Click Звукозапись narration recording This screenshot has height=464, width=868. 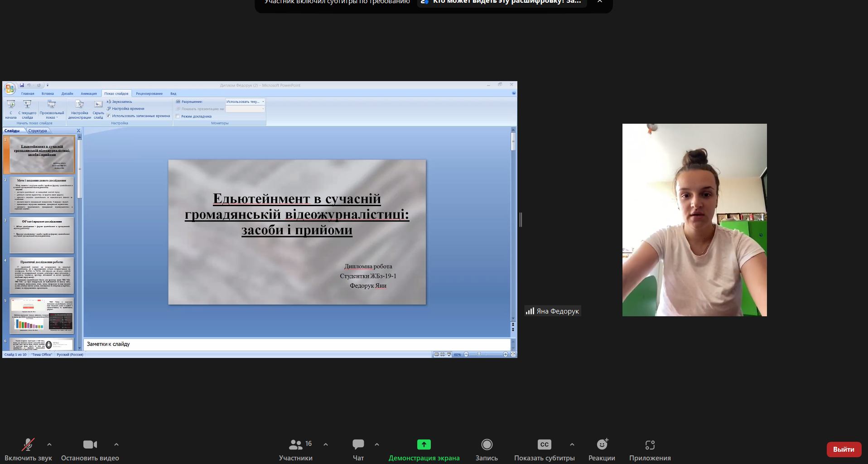coord(120,101)
